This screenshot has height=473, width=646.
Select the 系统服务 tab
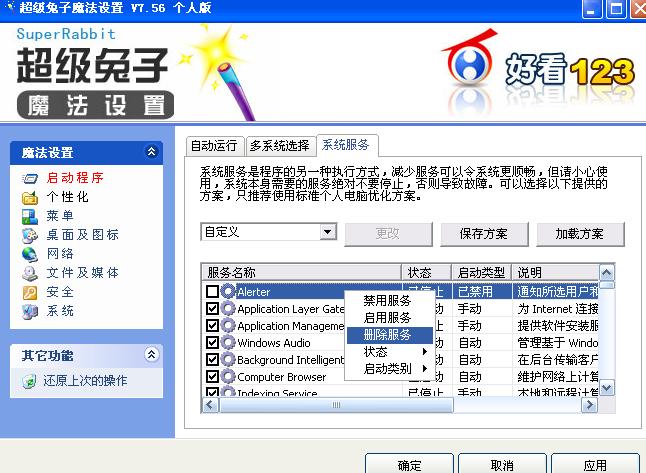point(346,145)
